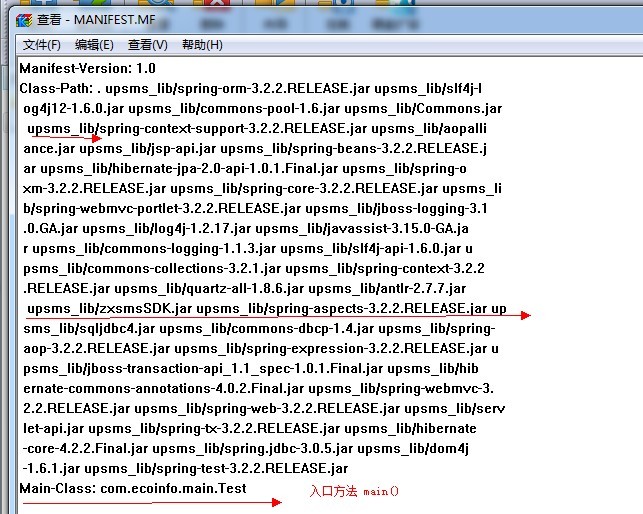The image size is (643, 514).
Task: Click the line containing 'quartz-all-1.8.6.jar'
Action: pyautogui.click(x=245, y=289)
